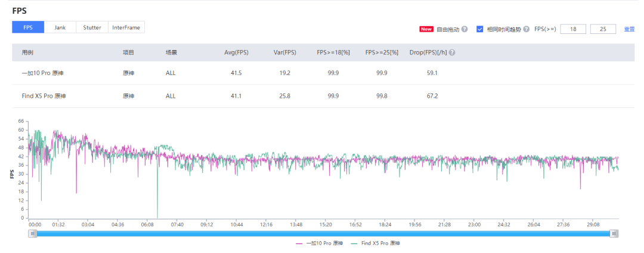
Task: Open the Jank tab
Action: [x=60, y=27]
